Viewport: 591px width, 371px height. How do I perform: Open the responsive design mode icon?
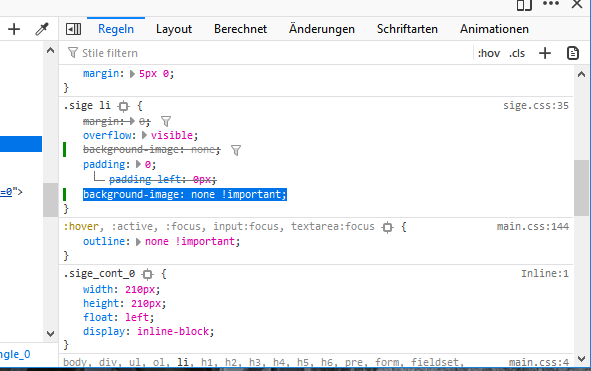[524, 5]
